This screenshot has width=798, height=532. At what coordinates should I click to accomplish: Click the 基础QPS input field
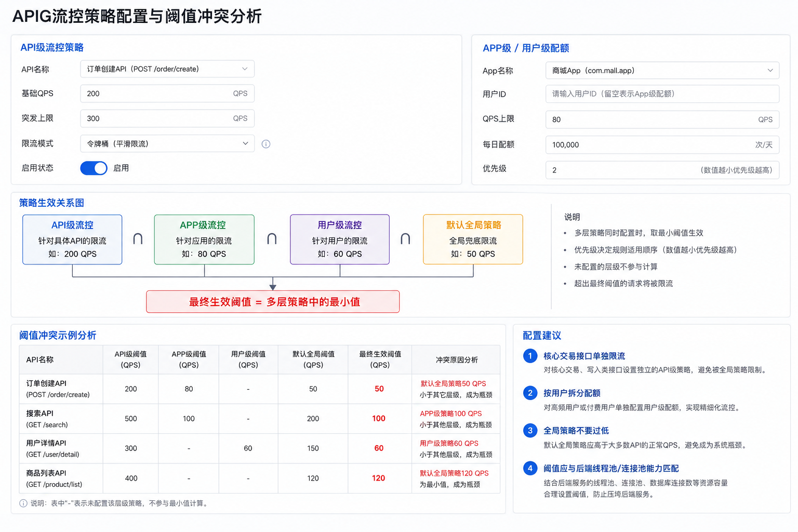[167, 94]
